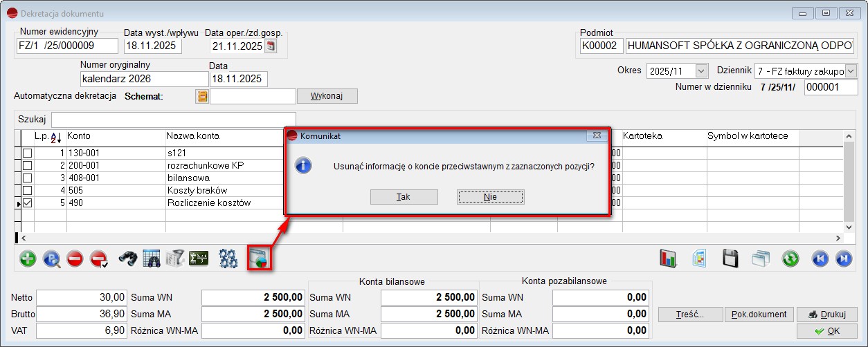Click the Drukuj print button

click(826, 315)
